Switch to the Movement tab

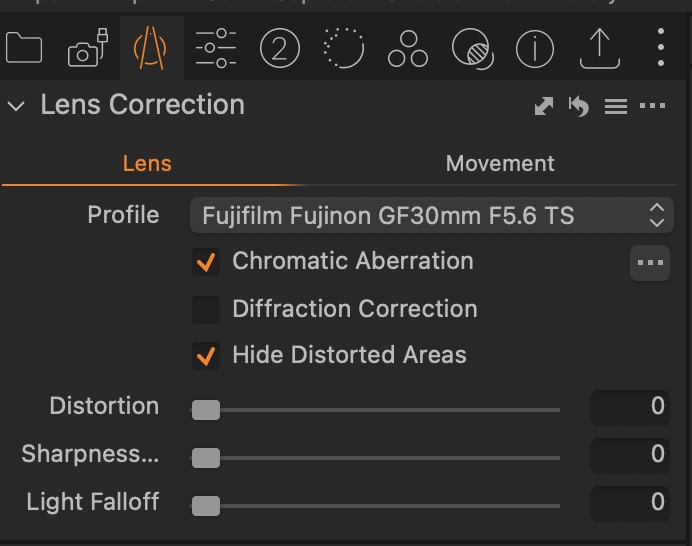click(500, 164)
